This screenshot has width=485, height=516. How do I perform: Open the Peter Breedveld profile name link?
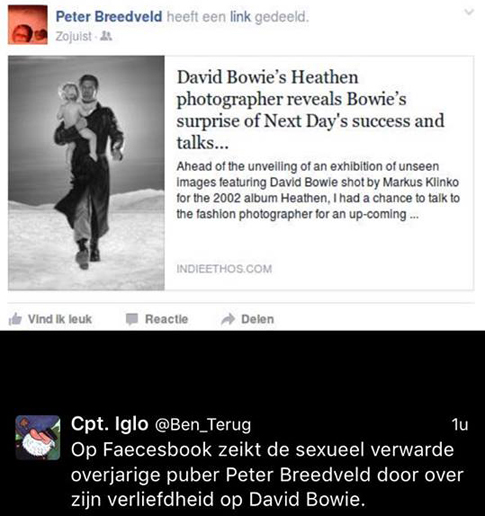coord(109,16)
